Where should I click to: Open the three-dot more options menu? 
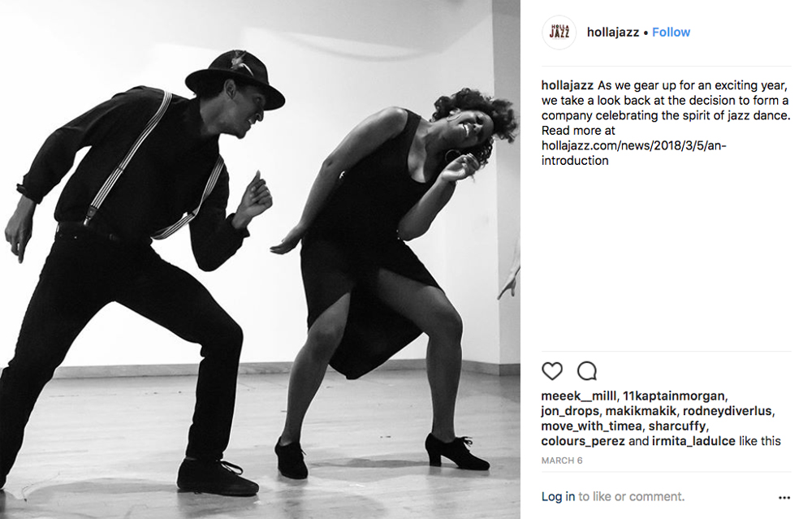[784, 498]
